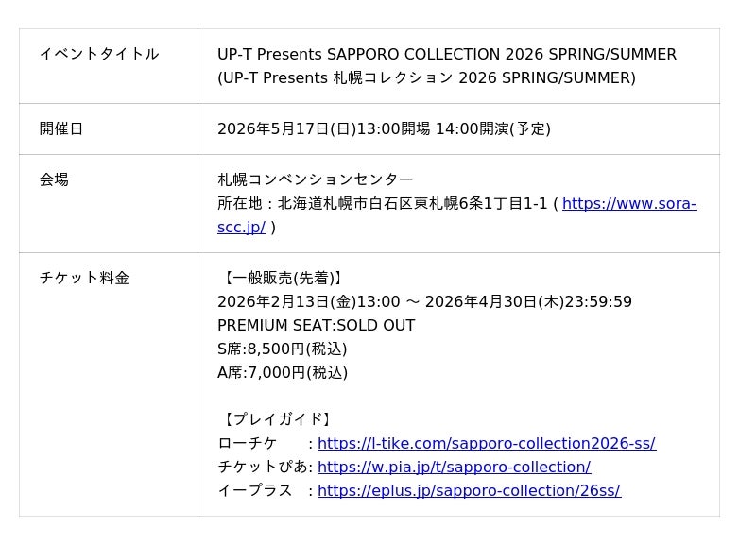Click the チケット料金 header cell
Image resolution: width=756 pixels, height=545 pixels.
(84, 278)
